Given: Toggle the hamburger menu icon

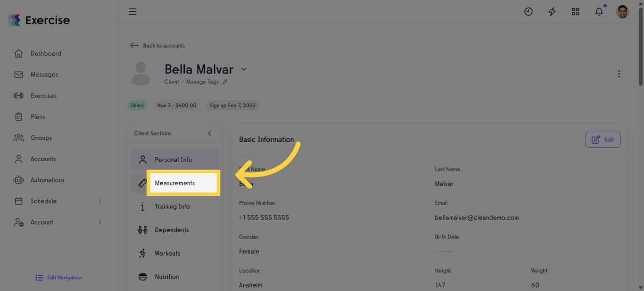Looking at the screenshot, I should click(x=132, y=12).
